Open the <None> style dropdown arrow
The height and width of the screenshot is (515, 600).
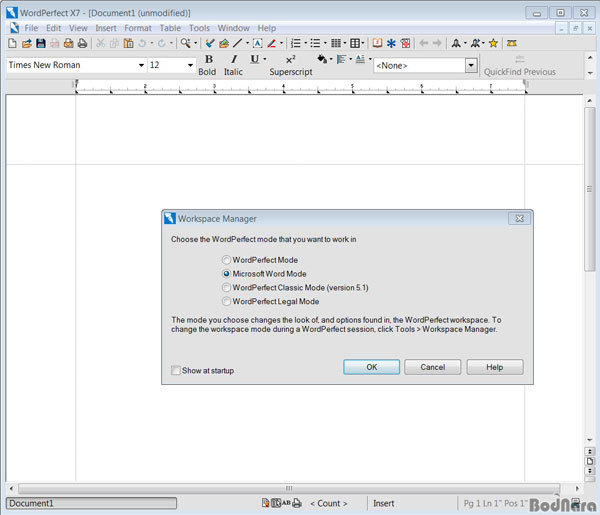click(471, 65)
